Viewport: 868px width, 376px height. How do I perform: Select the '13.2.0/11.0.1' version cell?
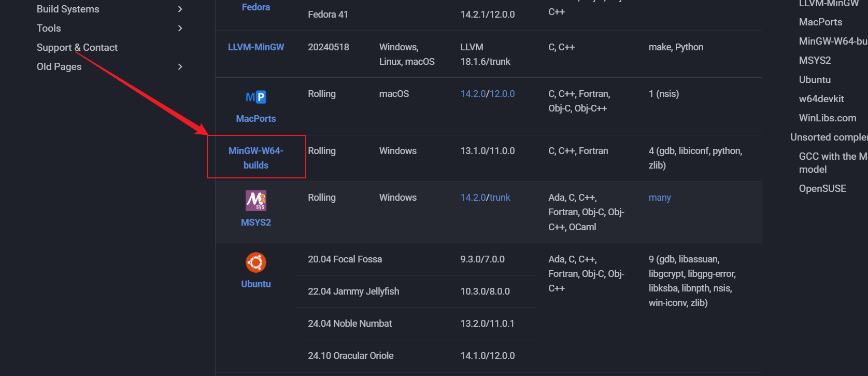coord(487,324)
